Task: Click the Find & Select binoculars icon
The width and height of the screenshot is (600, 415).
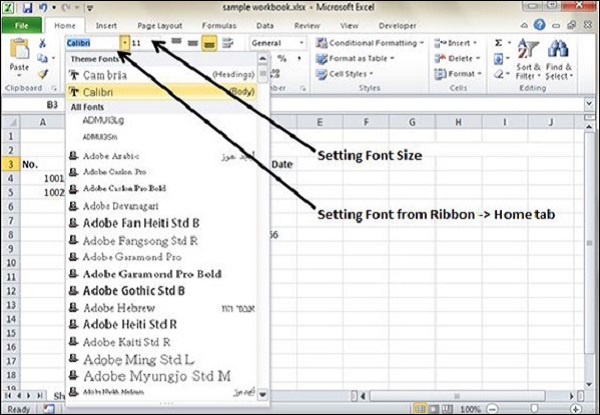Action: tap(558, 49)
